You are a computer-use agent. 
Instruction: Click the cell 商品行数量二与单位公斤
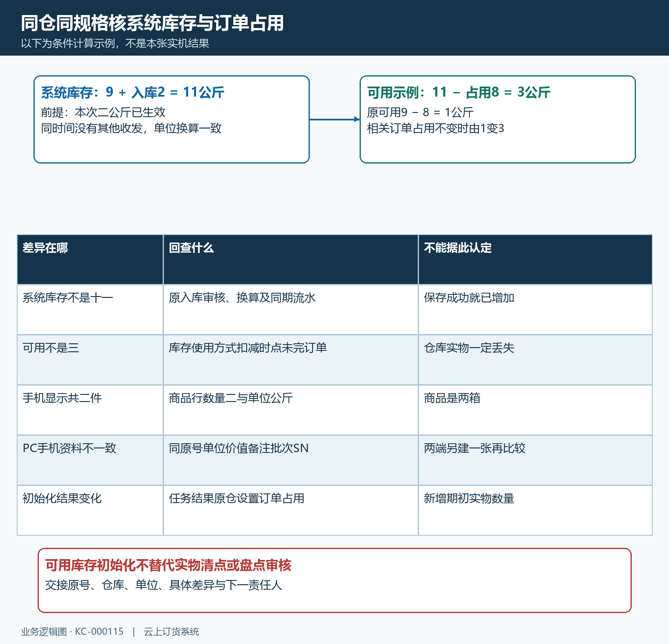pyautogui.click(x=291, y=410)
